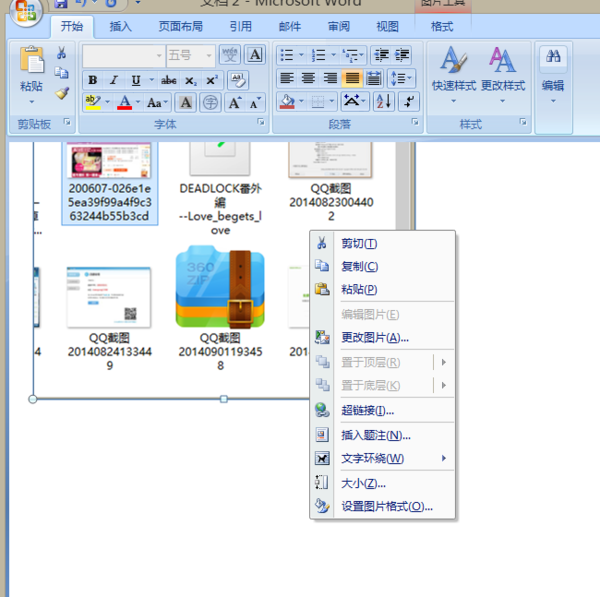The width and height of the screenshot is (600, 597).
Task: Click enclosed character icon
Action: click(210, 103)
